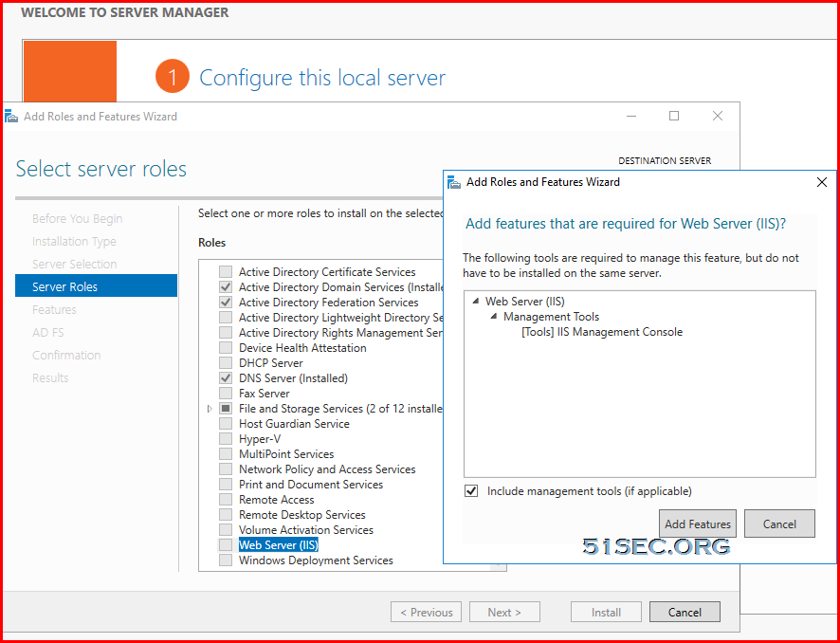840x643 pixels.
Task: Select Windows Deployment Services checkbox
Action: tap(226, 560)
